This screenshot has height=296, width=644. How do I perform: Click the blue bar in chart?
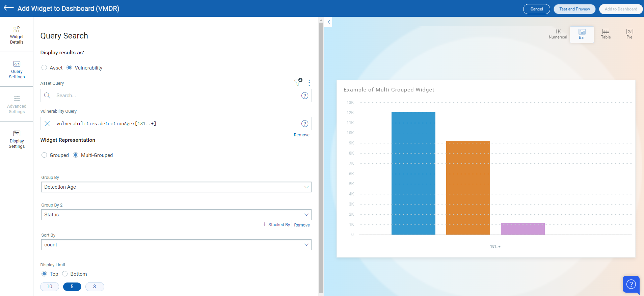tap(413, 173)
